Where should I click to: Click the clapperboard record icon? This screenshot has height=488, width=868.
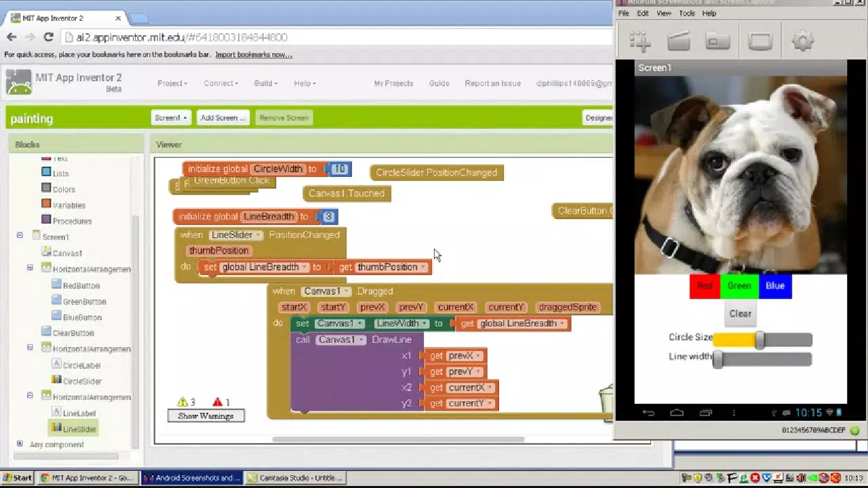coord(679,41)
